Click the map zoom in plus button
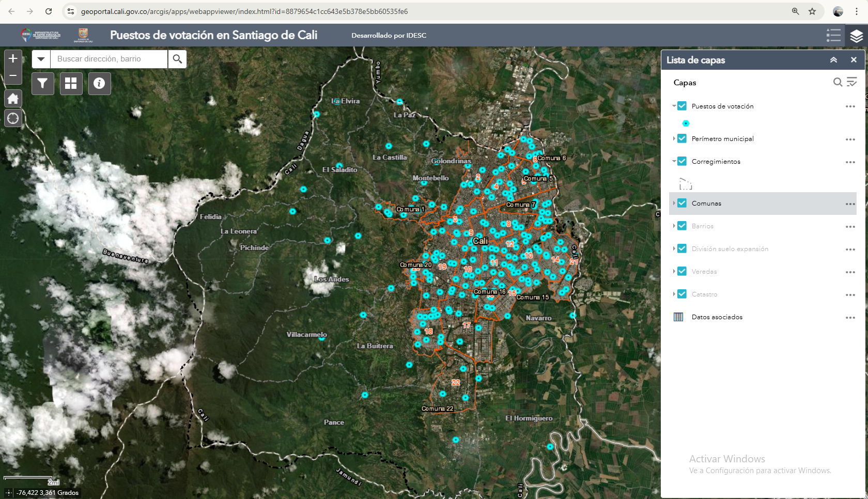Screen dimensions: 868x499 pyautogui.click(x=13, y=59)
